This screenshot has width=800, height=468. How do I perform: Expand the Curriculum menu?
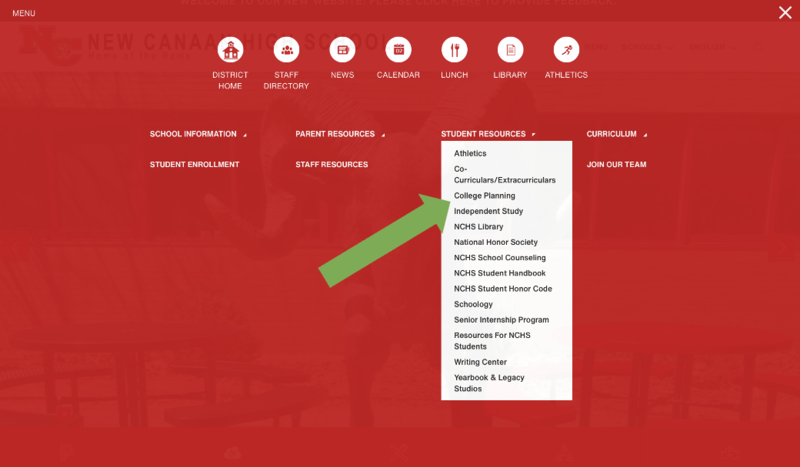[615, 134]
